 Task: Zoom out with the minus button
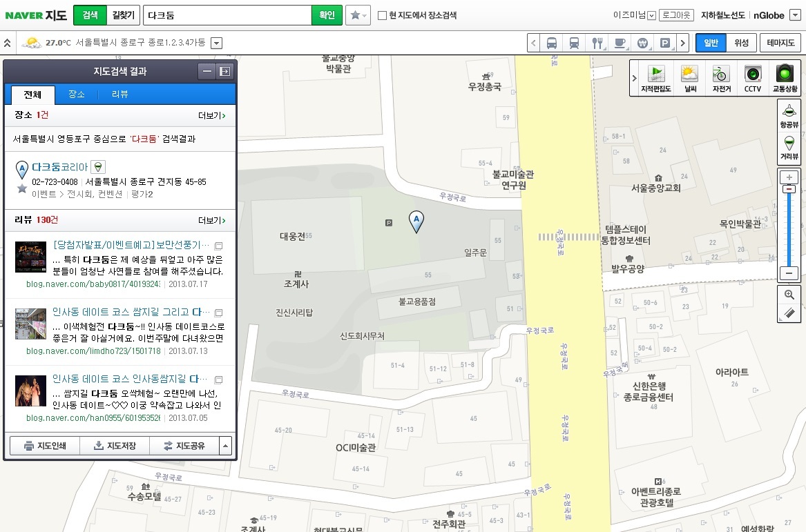point(789,273)
